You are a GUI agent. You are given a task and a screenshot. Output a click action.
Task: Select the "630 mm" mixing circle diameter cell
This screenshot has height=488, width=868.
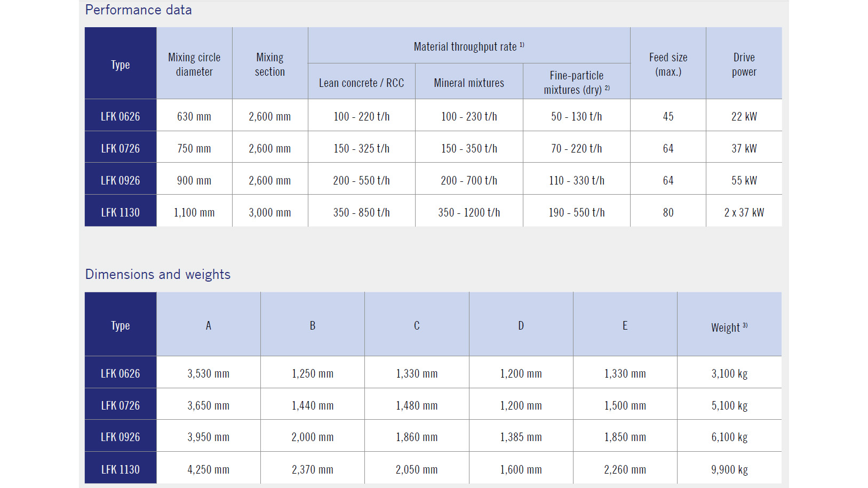point(194,116)
